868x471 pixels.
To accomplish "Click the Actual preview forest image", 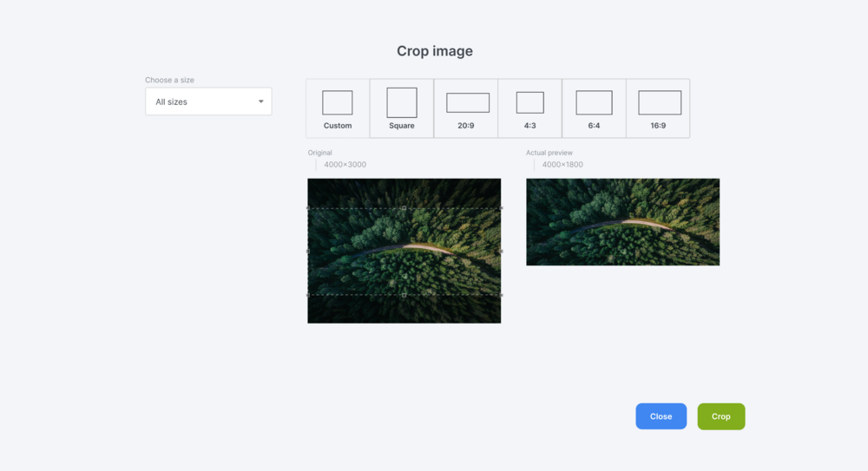I will point(622,222).
